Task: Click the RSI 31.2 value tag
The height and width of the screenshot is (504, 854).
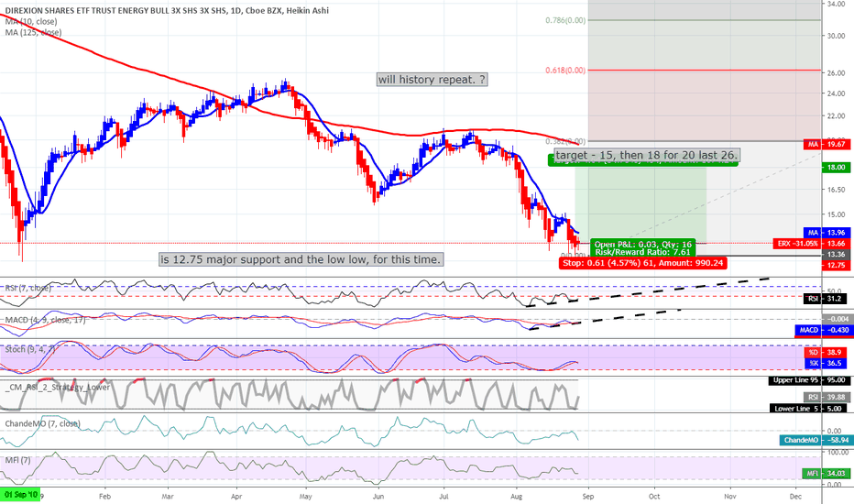Action: 827,299
